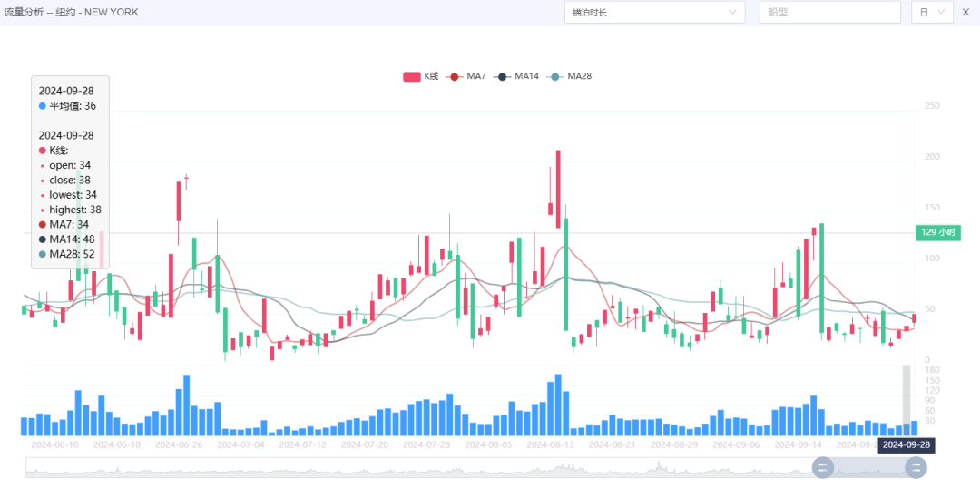Image resolution: width=980 pixels, height=488 pixels.
Task: Click the 2024-06-18 axis label
Action: coord(117,444)
